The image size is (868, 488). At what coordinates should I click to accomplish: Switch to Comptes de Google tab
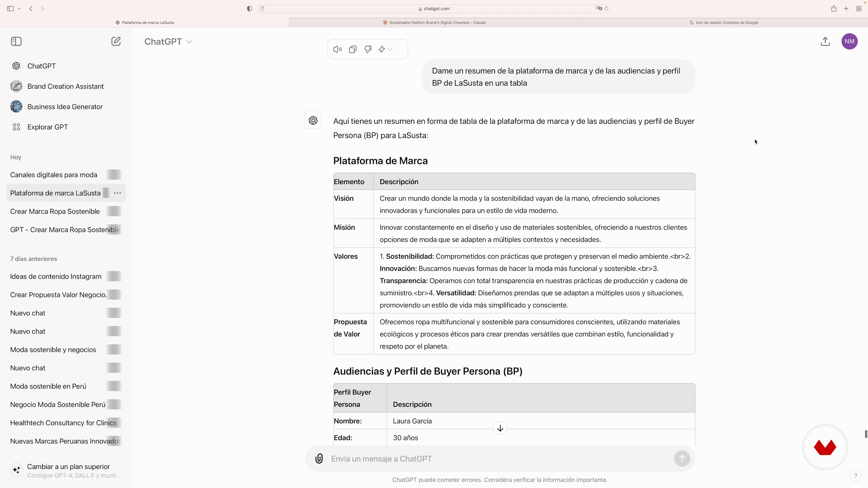[723, 23]
